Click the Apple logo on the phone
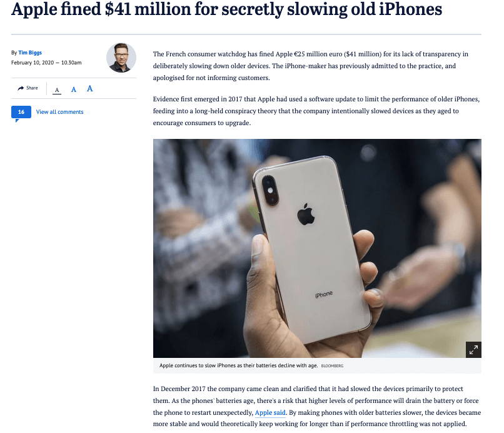Viewport: 504px width, 433px height. (x=306, y=214)
